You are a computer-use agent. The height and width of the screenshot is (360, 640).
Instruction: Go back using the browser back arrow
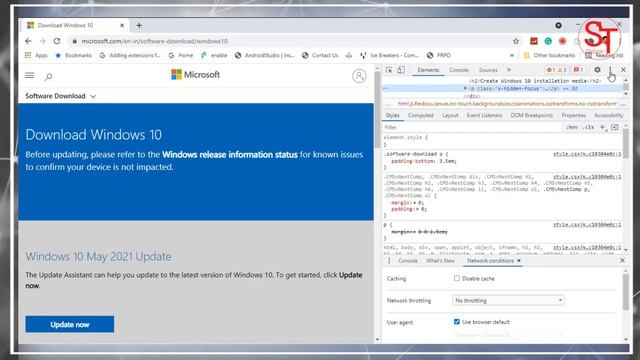coord(28,41)
